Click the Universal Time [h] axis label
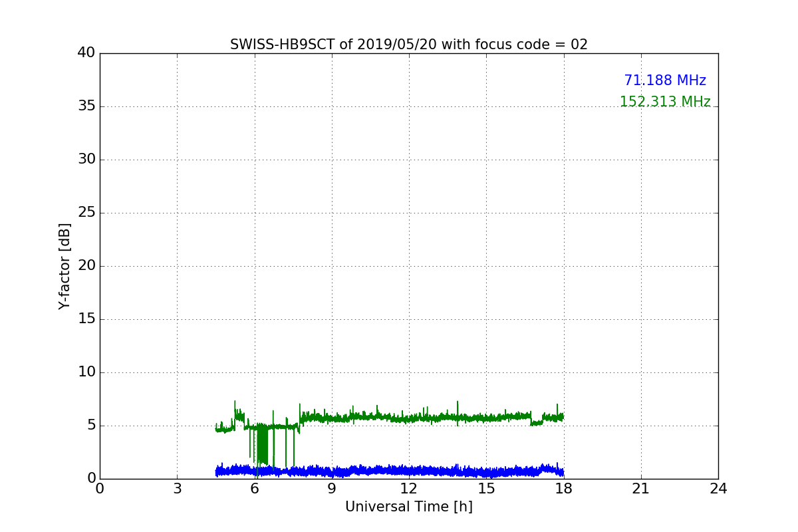This screenshot has height=532, width=798. coord(409,507)
